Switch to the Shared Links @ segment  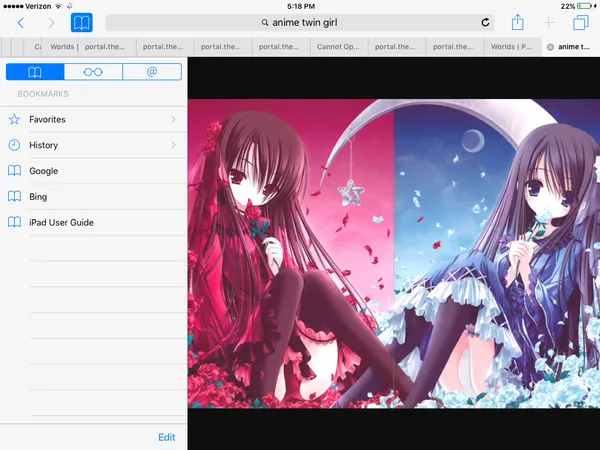coord(152,72)
